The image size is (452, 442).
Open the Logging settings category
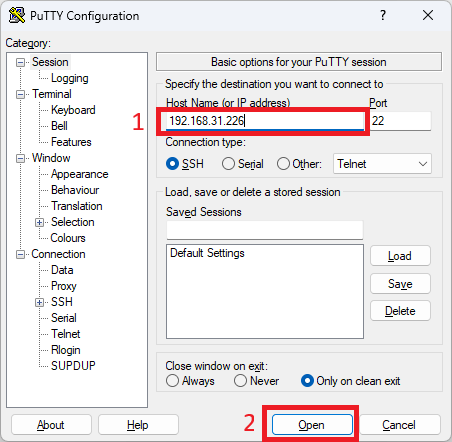(69, 78)
